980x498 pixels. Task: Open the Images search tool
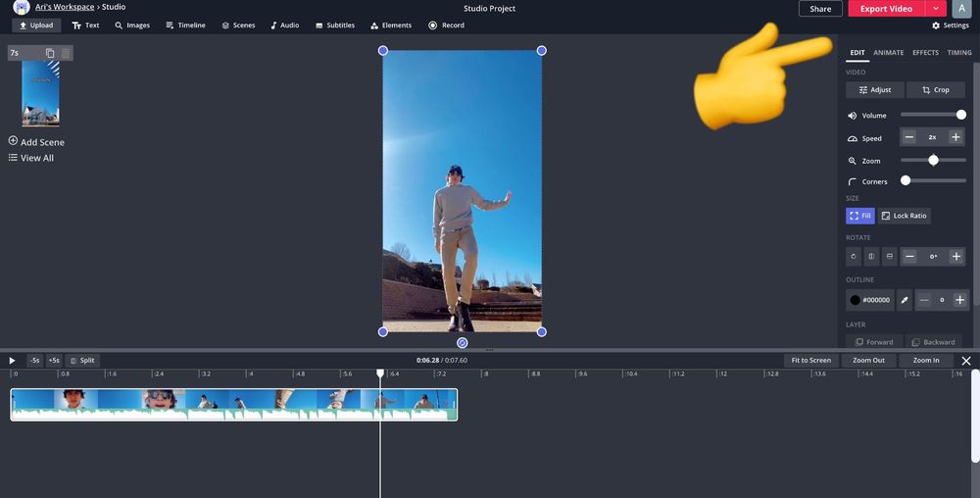click(x=132, y=25)
